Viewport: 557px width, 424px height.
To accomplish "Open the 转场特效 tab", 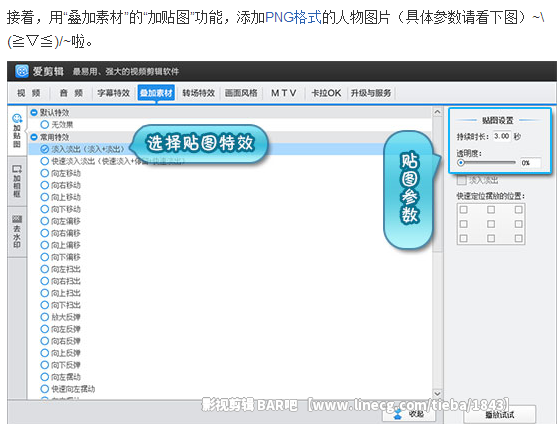I will click(199, 93).
